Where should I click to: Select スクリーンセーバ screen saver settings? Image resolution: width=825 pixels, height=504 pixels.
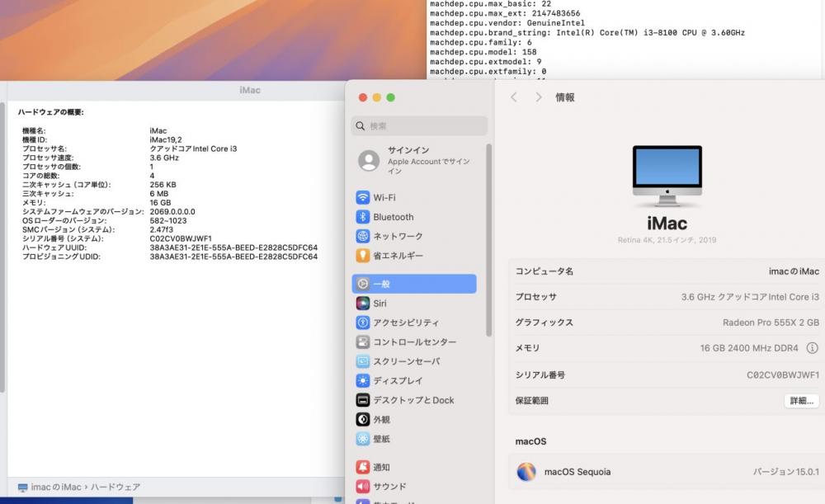pos(406,361)
